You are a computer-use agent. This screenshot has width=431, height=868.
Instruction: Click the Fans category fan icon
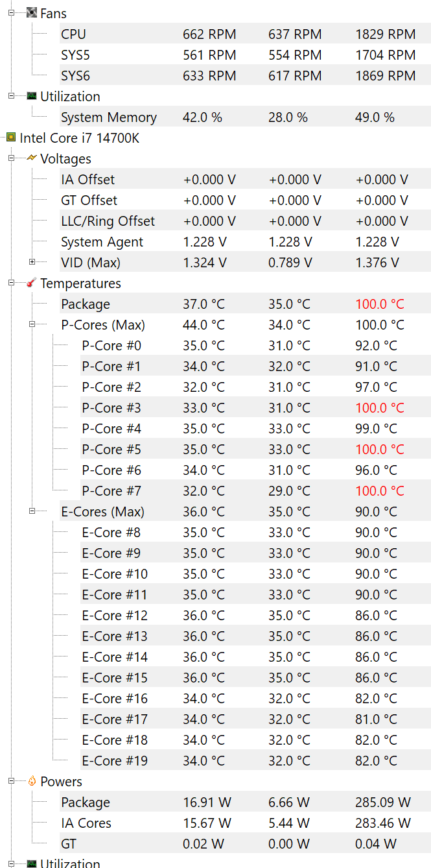tap(32, 13)
